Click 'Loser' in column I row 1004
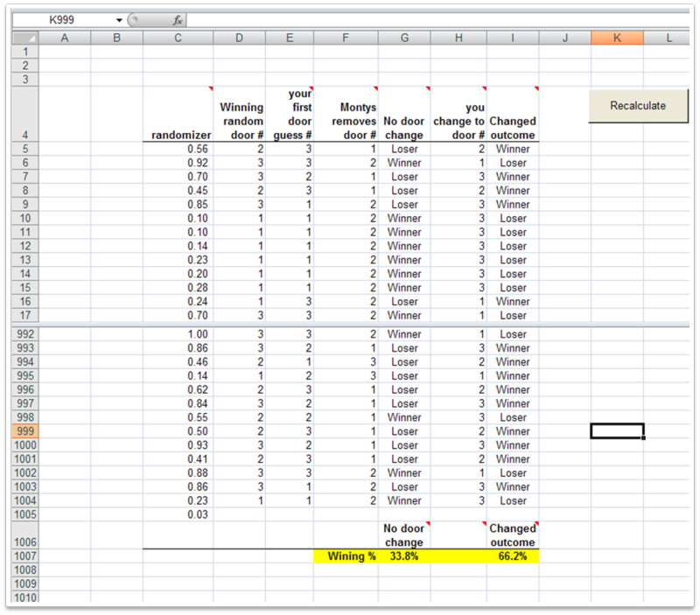Screen dimensions: 700x615 (513, 500)
